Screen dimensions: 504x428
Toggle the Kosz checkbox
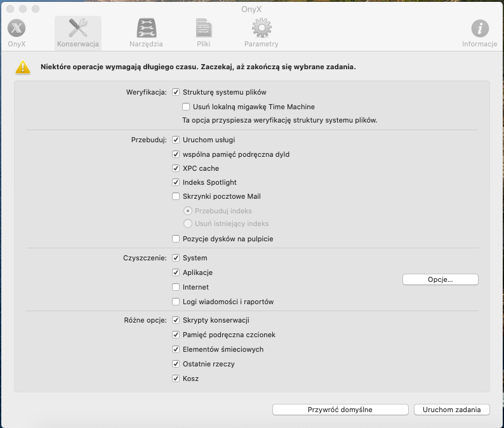[x=176, y=378]
